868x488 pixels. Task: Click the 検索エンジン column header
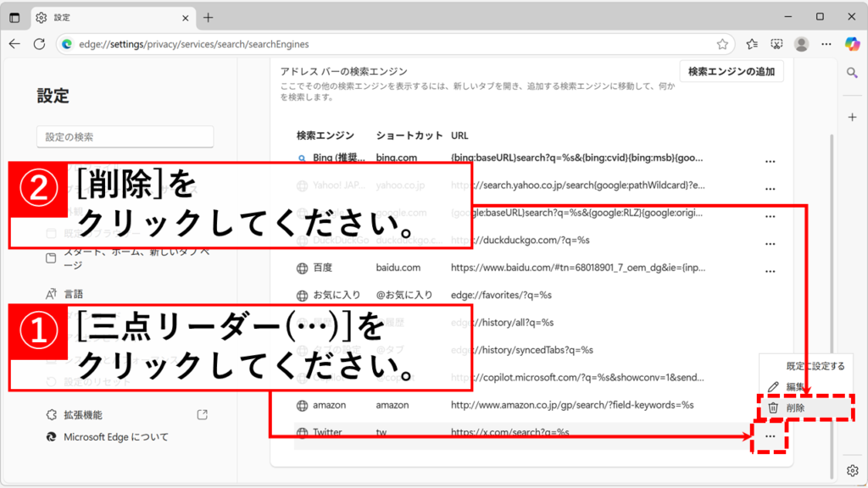[x=325, y=136]
